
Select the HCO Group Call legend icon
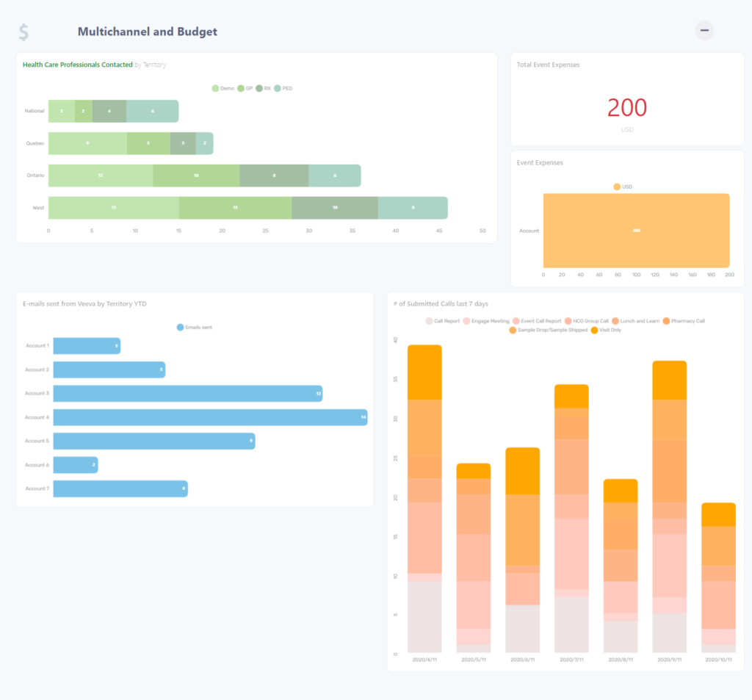click(x=568, y=320)
